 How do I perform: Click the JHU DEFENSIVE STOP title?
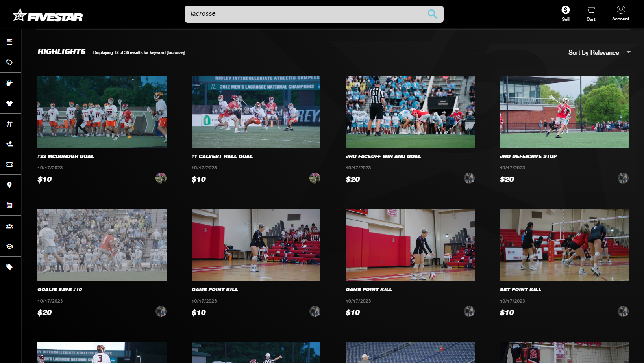click(528, 156)
